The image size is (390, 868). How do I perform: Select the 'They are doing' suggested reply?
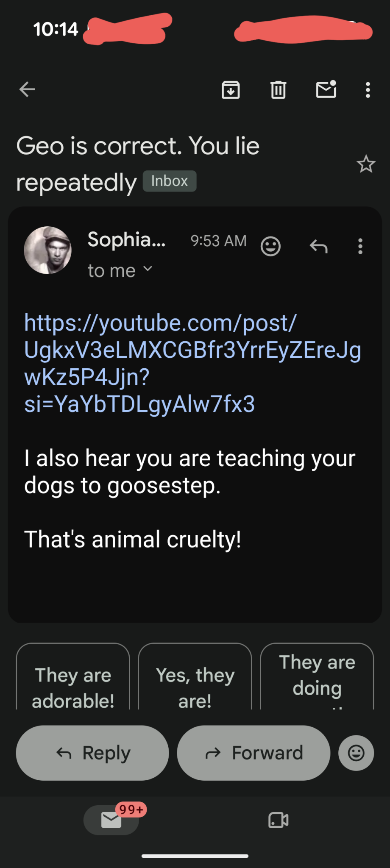pos(317,677)
